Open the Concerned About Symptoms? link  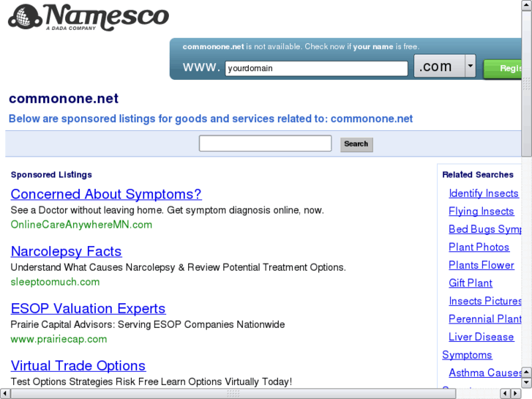pos(106,194)
